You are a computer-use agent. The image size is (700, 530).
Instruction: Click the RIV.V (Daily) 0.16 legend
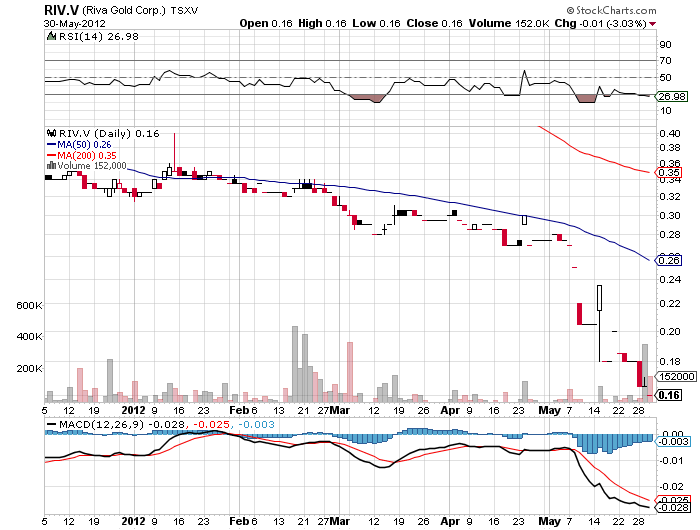click(x=109, y=134)
